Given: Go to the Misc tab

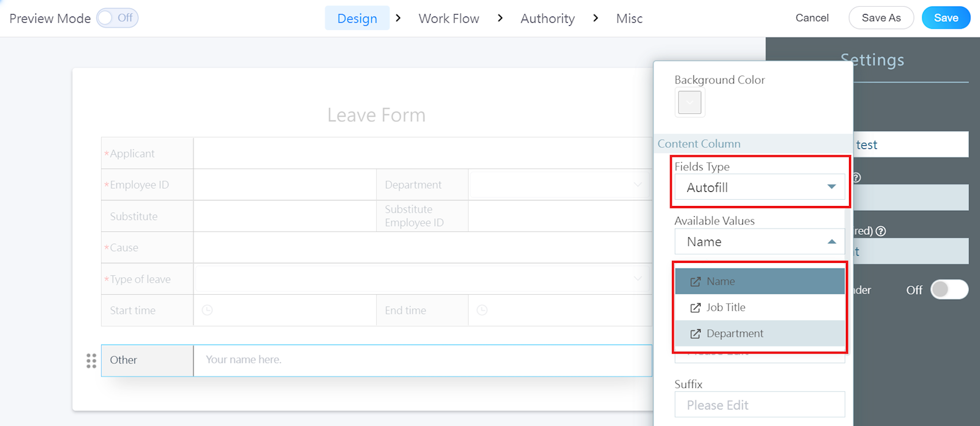Looking at the screenshot, I should click(629, 18).
